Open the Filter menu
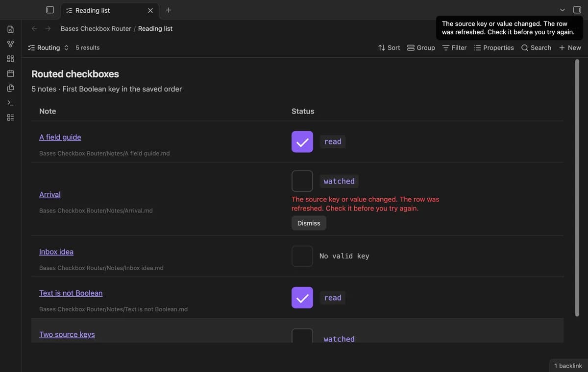The width and height of the screenshot is (588, 372). coord(454,47)
